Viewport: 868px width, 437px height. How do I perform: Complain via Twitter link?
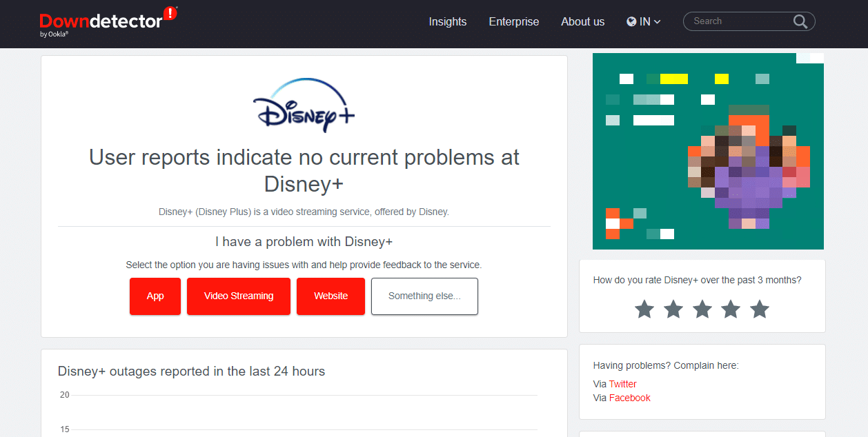pyautogui.click(x=622, y=384)
